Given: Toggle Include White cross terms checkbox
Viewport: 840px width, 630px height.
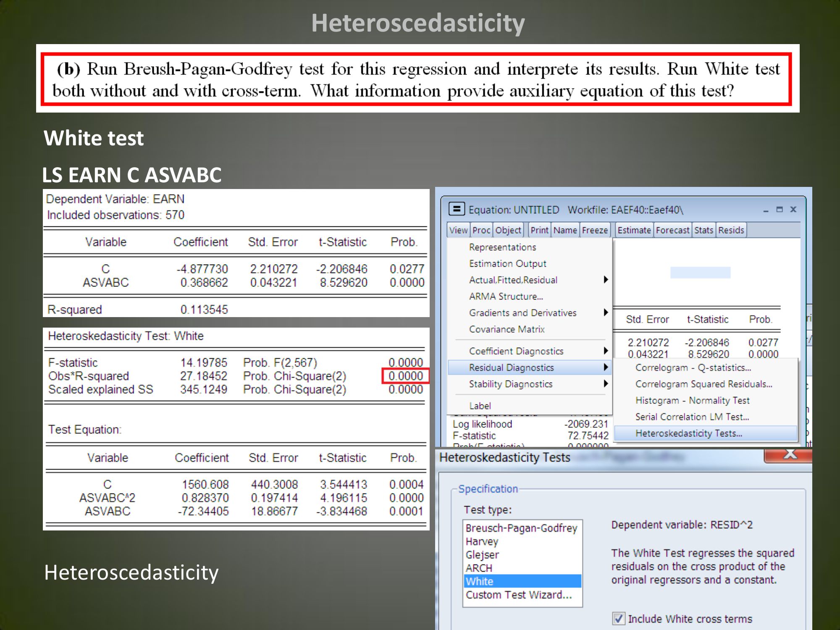Looking at the screenshot, I should click(x=619, y=618).
